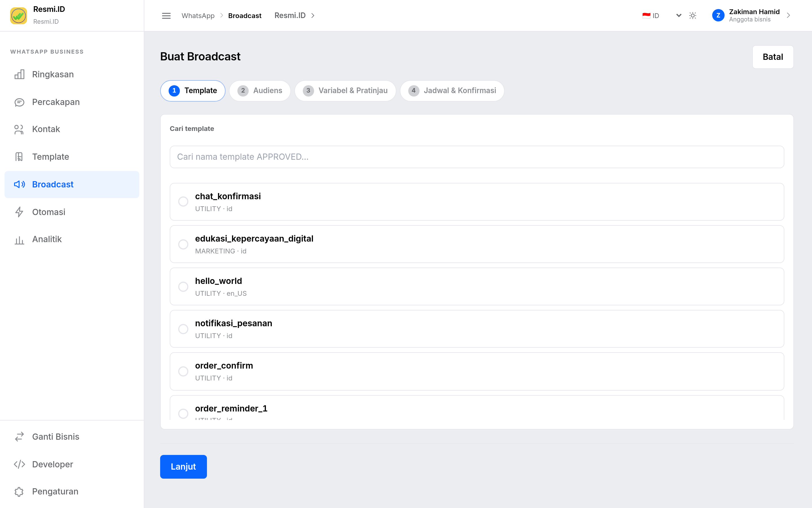Viewport: 812px width, 508px height.
Task: Select notifikasi_pesanan template radio
Action: click(x=183, y=329)
